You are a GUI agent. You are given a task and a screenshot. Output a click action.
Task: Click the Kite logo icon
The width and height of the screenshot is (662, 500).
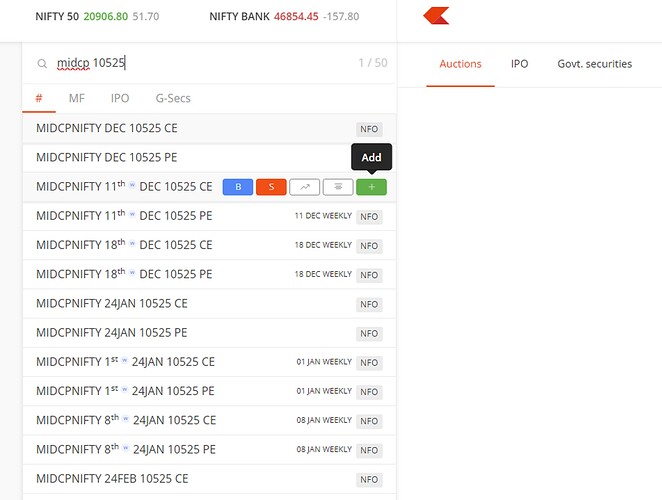click(x=436, y=16)
